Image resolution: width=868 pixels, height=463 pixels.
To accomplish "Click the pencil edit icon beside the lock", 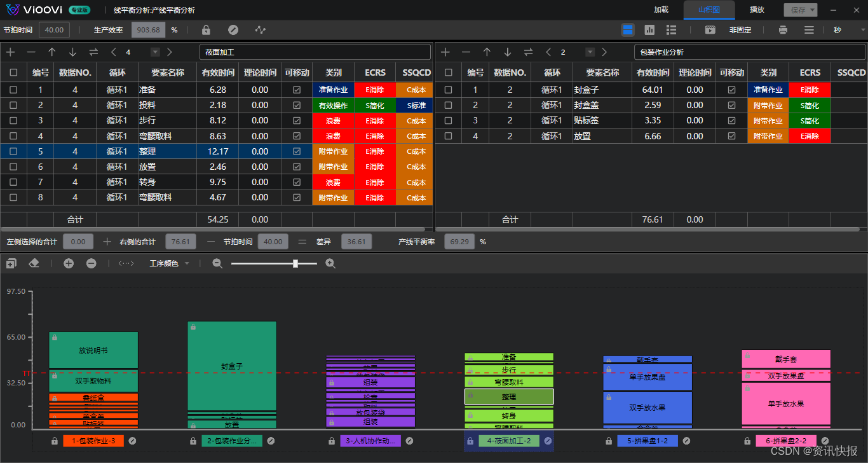I will click(233, 30).
